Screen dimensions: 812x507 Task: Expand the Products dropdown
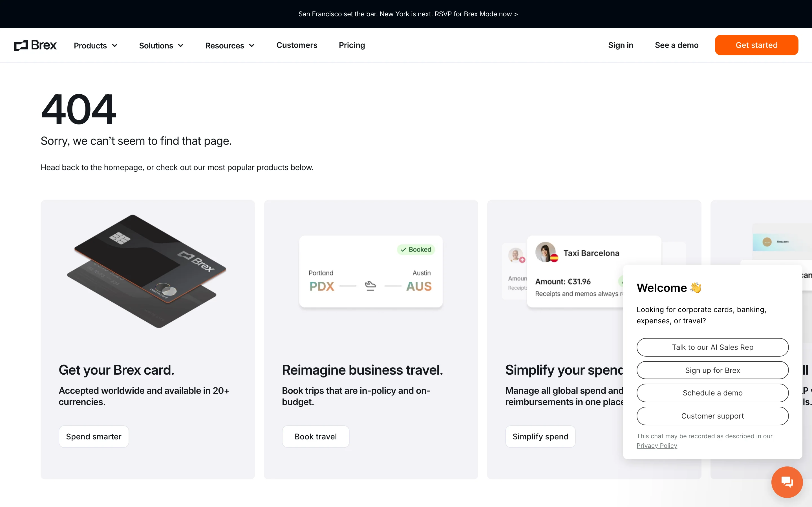[95, 45]
